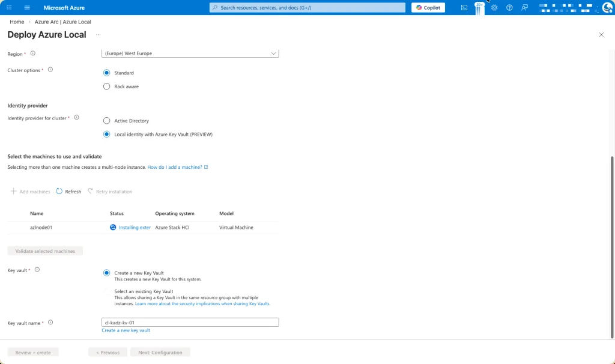Click the 'Create a new key vault' link

click(126, 330)
